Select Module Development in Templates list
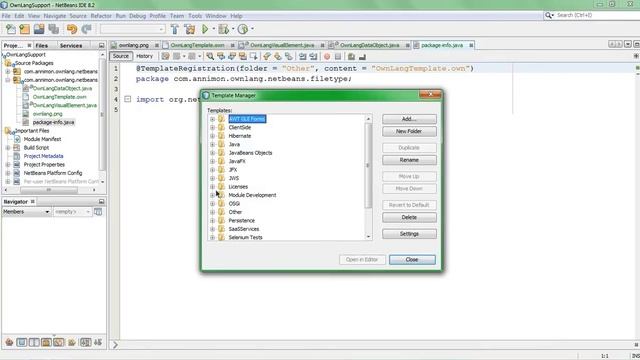The image size is (640, 360). pyautogui.click(x=252, y=195)
